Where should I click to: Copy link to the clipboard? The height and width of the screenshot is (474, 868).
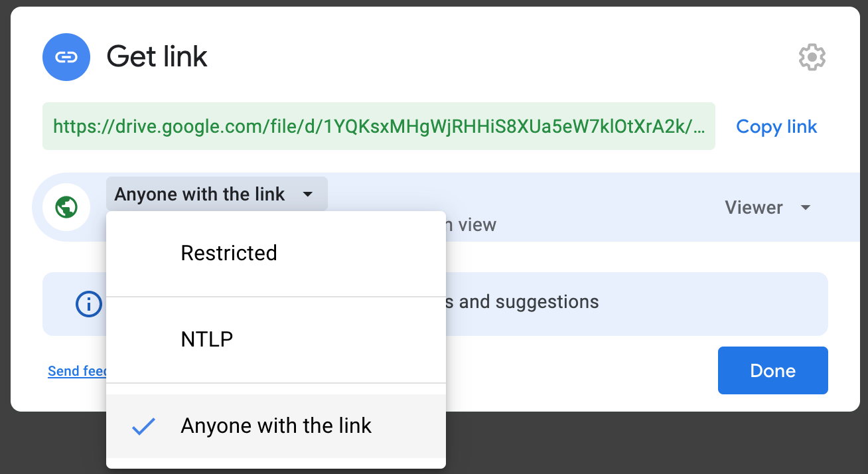click(x=776, y=126)
